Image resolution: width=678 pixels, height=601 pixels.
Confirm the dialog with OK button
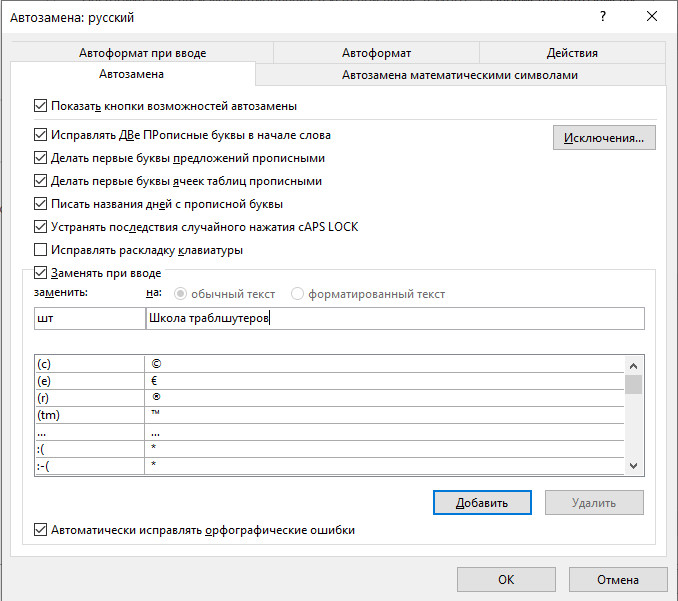pos(506,579)
